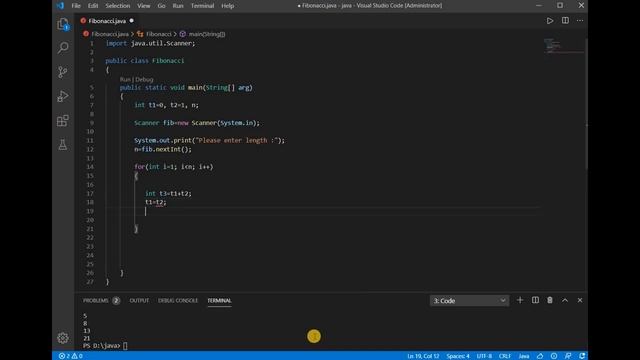Click the code minimap preview

click(563, 46)
